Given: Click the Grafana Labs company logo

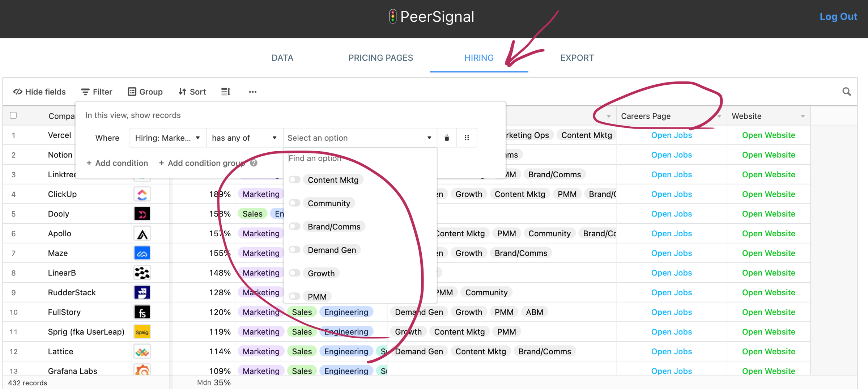Looking at the screenshot, I should 142,370.
